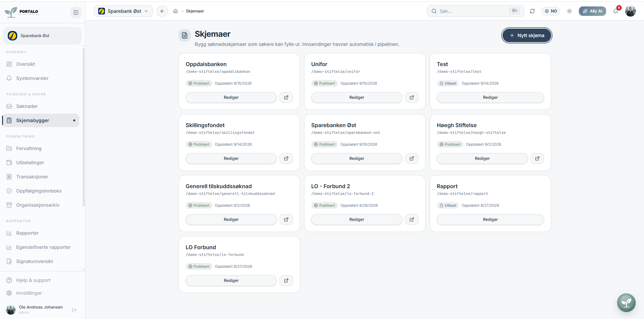Image resolution: width=644 pixels, height=319 pixels.
Task: Open Hjelp & support
Action: (41, 280)
